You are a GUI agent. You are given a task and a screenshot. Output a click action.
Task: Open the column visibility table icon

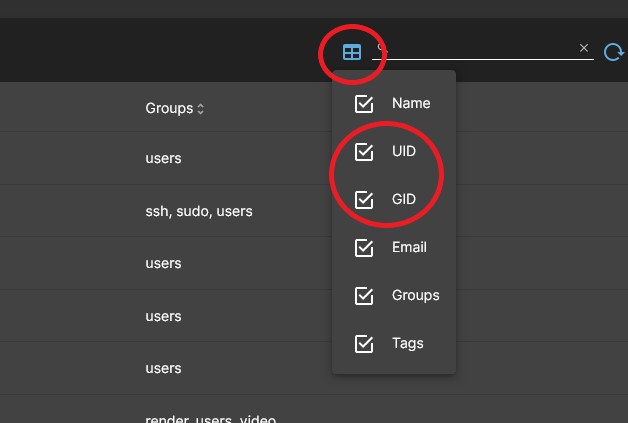(x=352, y=52)
